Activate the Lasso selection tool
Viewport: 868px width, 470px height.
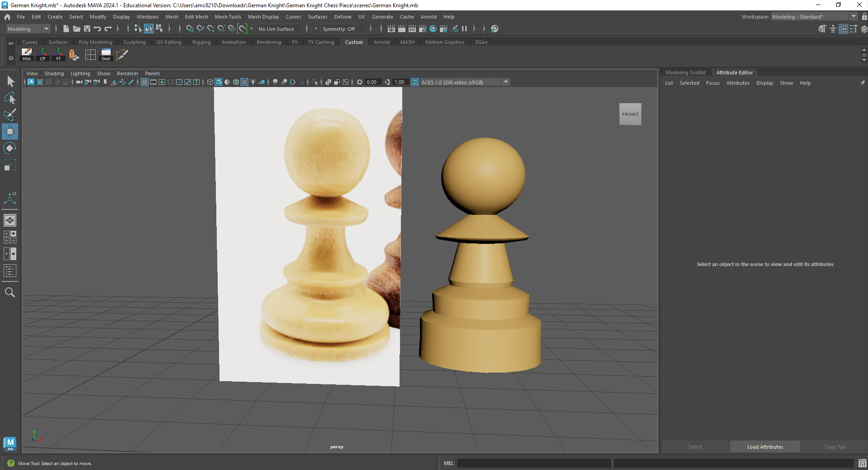(x=10, y=98)
